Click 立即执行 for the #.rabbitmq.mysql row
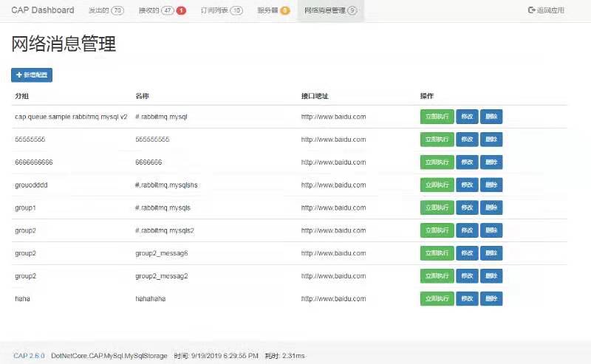591x364 pixels. tap(437, 117)
